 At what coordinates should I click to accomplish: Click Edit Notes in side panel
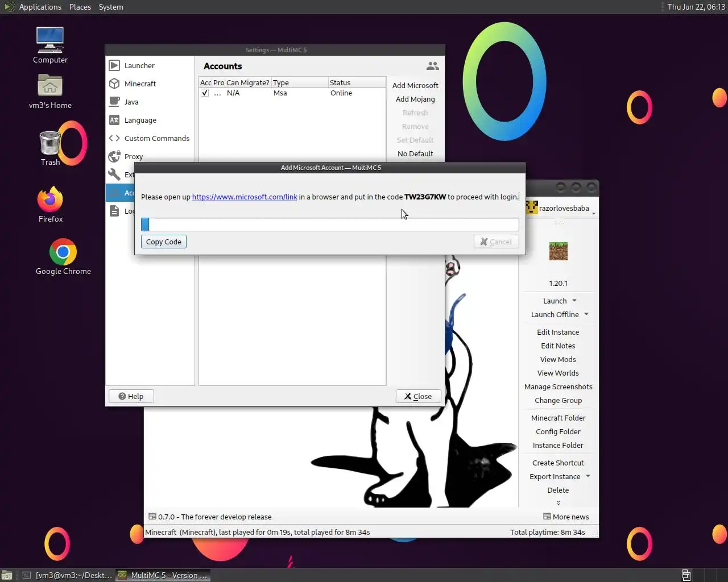click(x=558, y=346)
